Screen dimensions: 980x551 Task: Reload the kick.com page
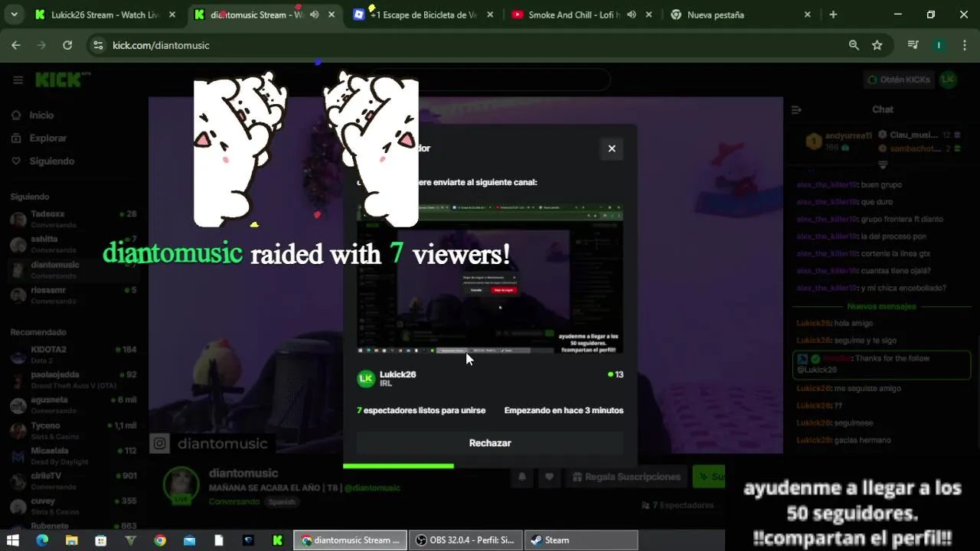pos(67,45)
